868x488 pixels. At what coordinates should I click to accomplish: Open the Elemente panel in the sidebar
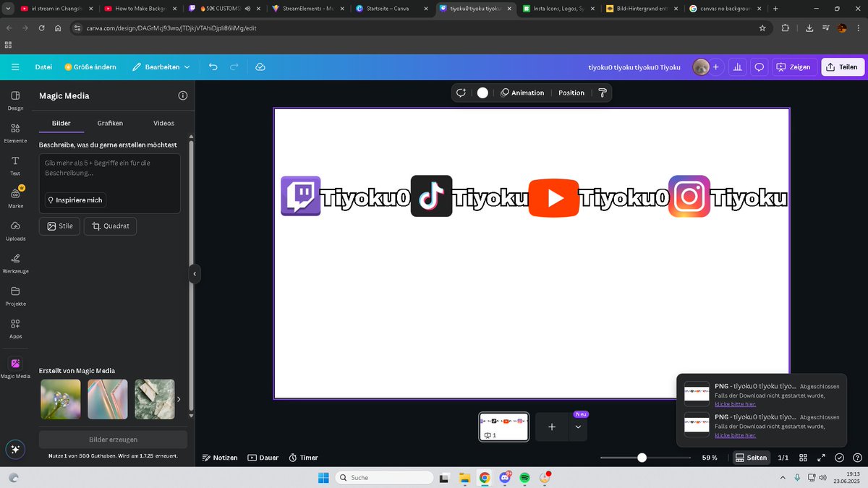(x=15, y=133)
